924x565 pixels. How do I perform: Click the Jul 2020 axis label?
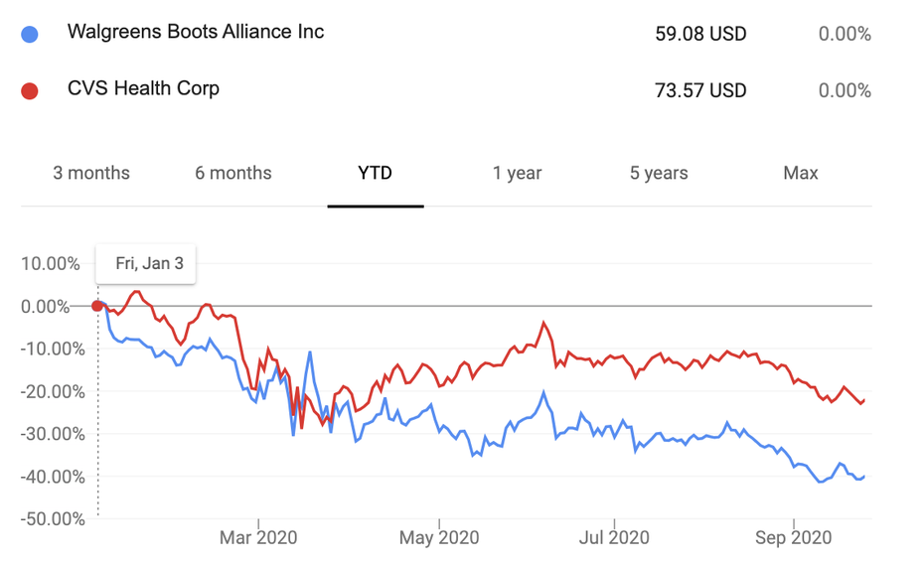[x=614, y=537]
